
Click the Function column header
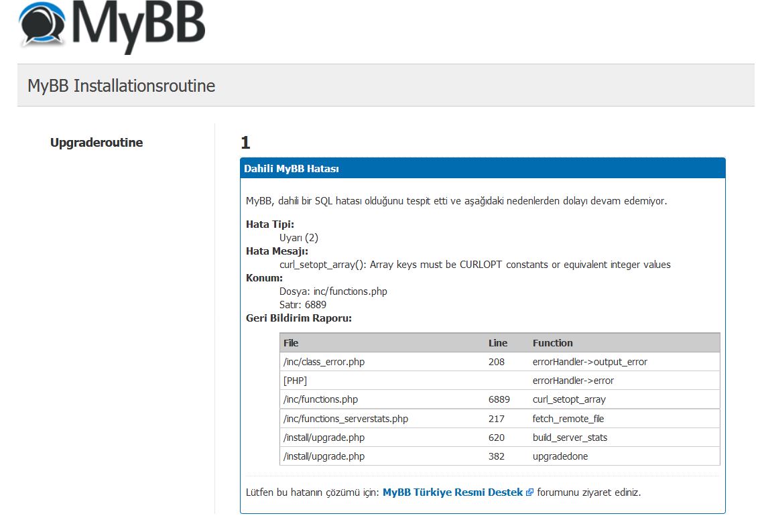[552, 343]
